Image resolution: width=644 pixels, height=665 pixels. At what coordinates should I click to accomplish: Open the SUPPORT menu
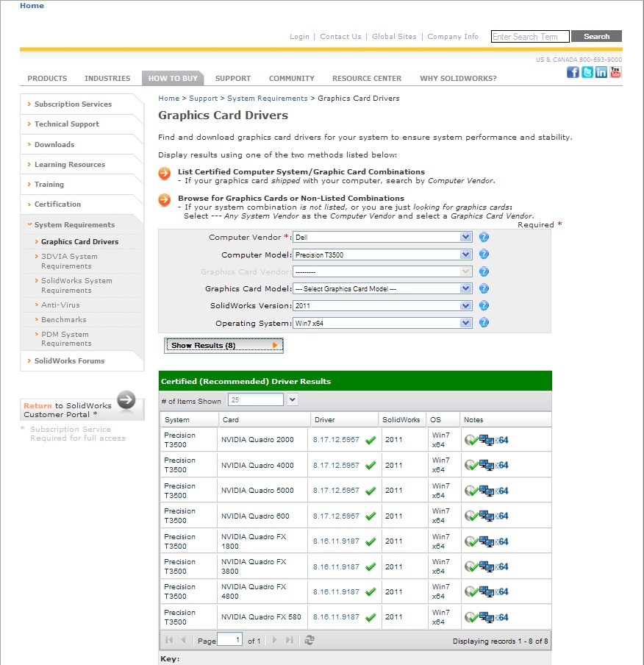point(233,79)
